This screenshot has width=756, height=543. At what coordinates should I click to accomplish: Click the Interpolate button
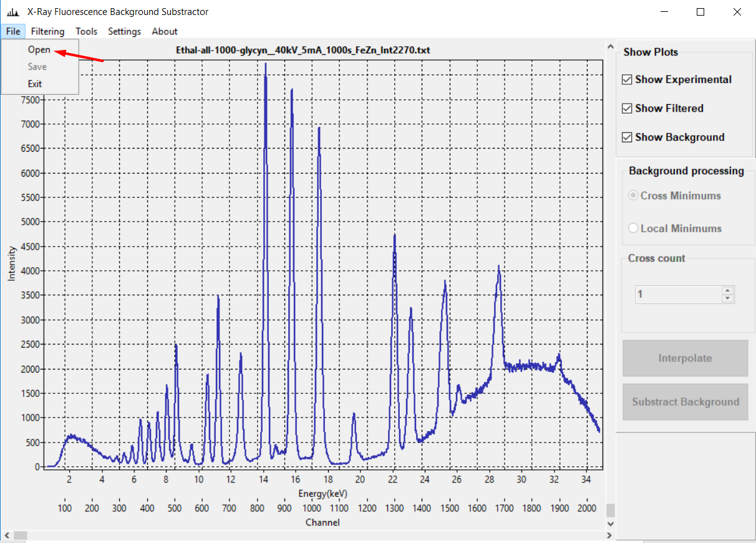point(685,358)
